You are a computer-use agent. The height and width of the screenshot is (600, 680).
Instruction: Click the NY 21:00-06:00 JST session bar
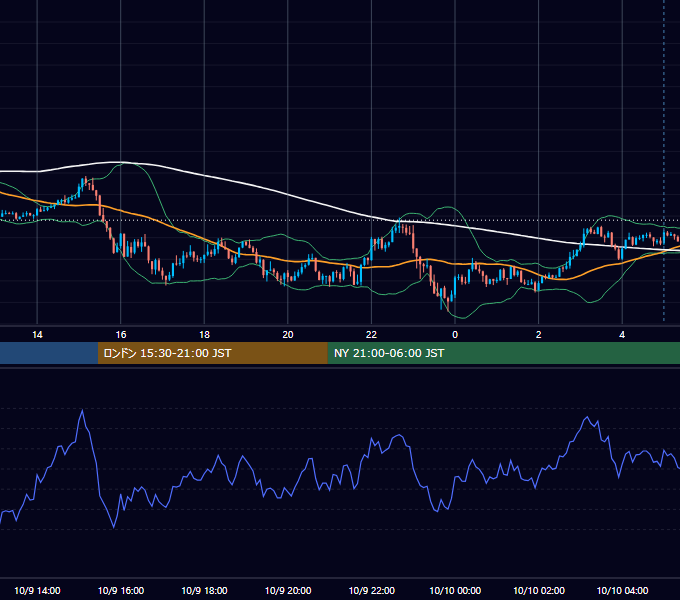[503, 353]
